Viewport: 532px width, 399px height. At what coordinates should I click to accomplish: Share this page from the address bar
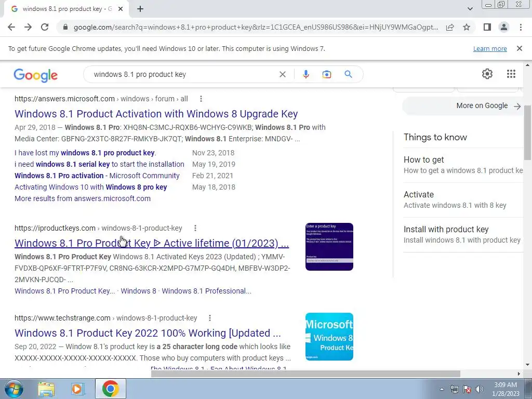tap(450, 27)
